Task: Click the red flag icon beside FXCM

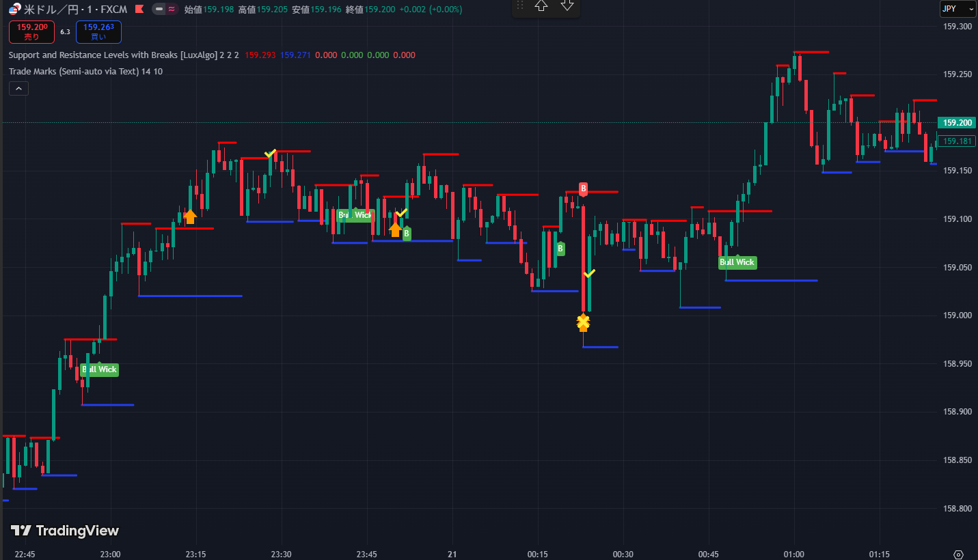Action: click(139, 10)
